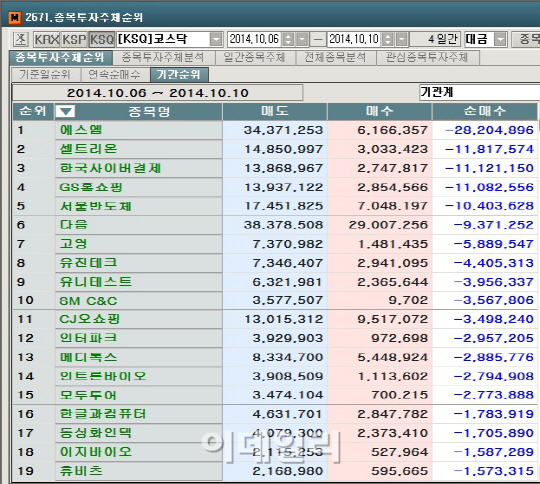Viewport: 540px width, 484px height.
Task: Select stock 이지바이오
Action: tap(96, 452)
